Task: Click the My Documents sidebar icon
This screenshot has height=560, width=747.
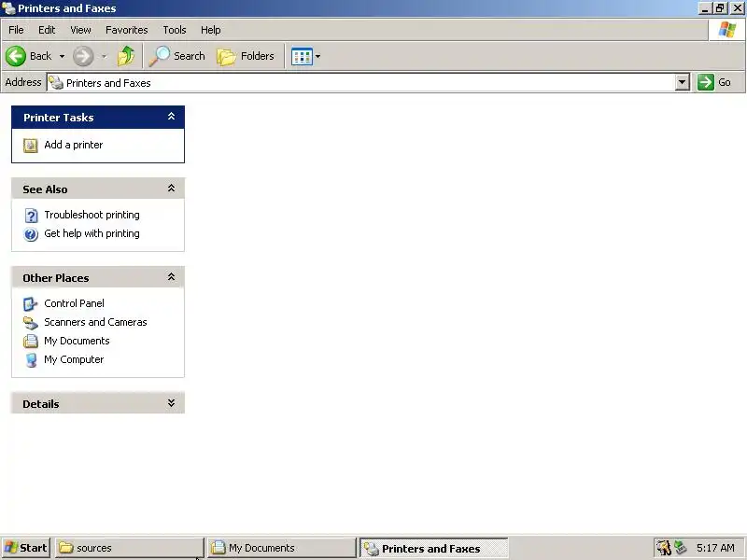Action: click(x=31, y=342)
